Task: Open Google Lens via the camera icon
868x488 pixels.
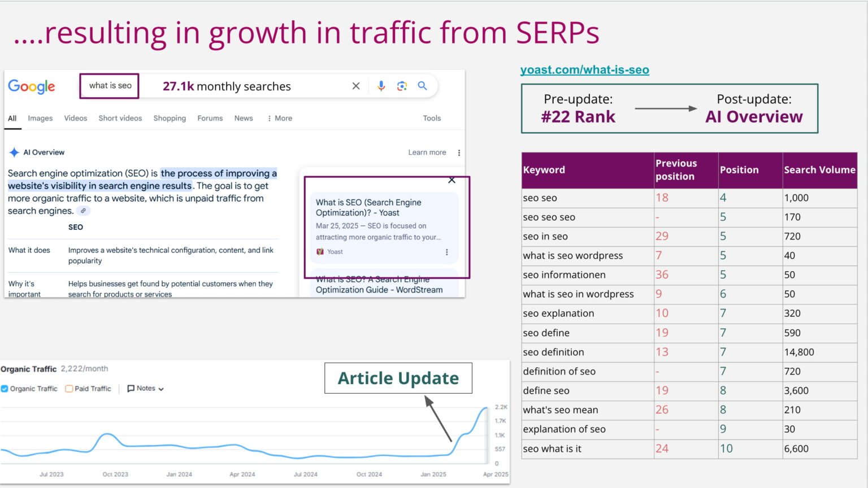Action: [x=402, y=86]
